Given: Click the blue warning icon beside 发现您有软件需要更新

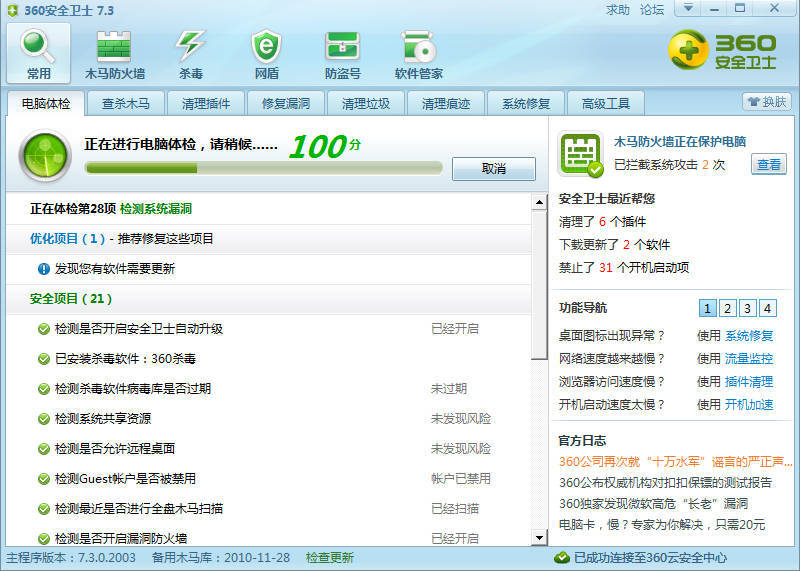Looking at the screenshot, I should [44, 268].
